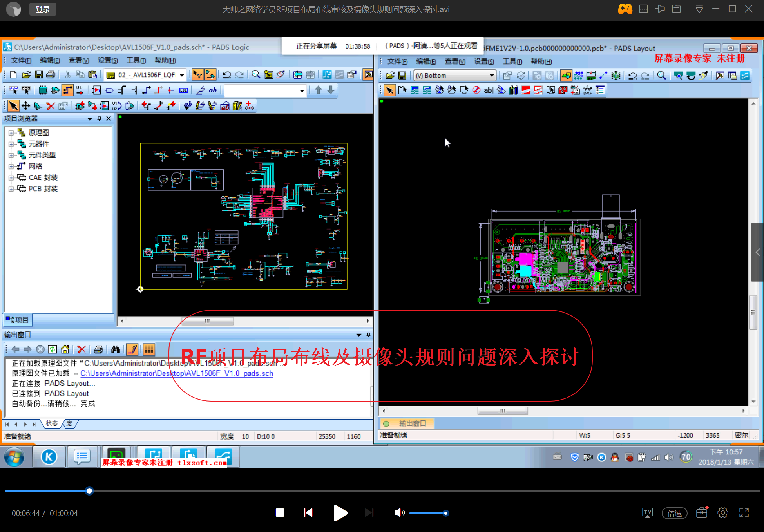The width and height of the screenshot is (764, 532).
Task: Open 帮助(H) menu in PADS Layout
Action: coord(541,62)
